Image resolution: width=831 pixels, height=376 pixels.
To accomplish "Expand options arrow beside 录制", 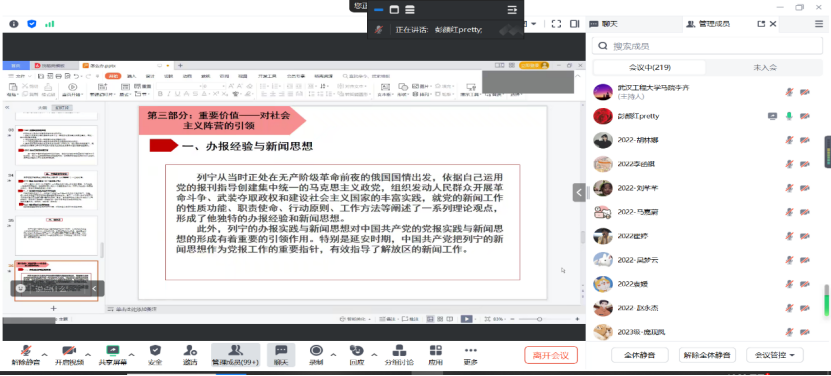I will click(x=333, y=355).
